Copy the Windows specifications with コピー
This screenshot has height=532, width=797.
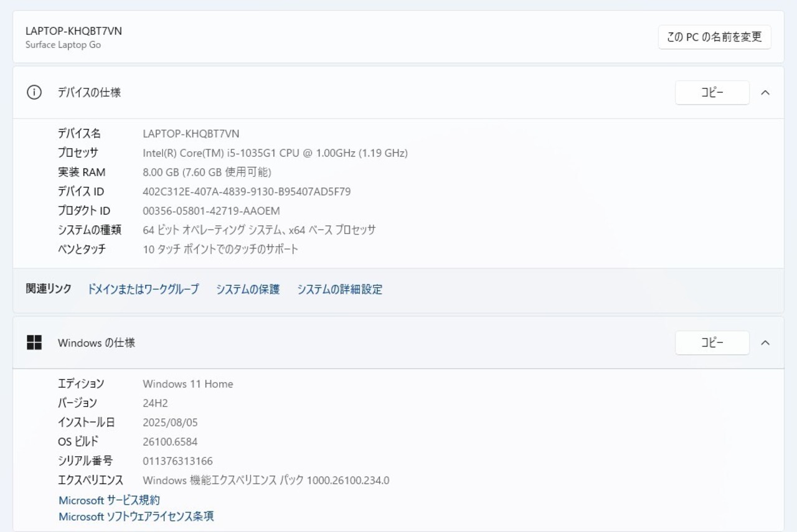coord(712,342)
